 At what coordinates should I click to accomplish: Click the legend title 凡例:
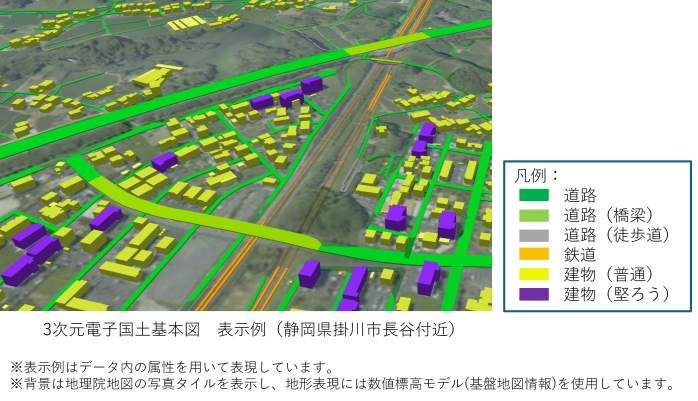tap(536, 175)
